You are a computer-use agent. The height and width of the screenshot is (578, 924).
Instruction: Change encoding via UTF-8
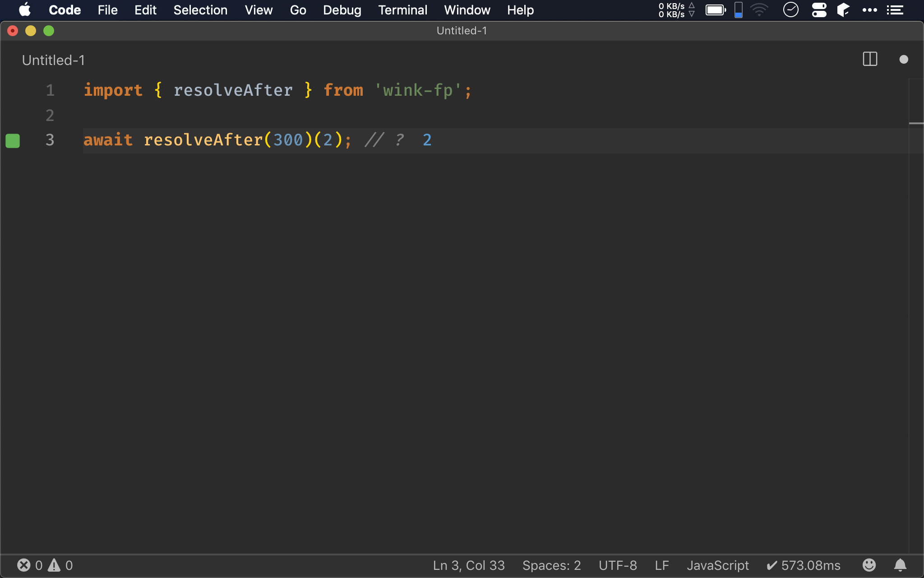[618, 565]
